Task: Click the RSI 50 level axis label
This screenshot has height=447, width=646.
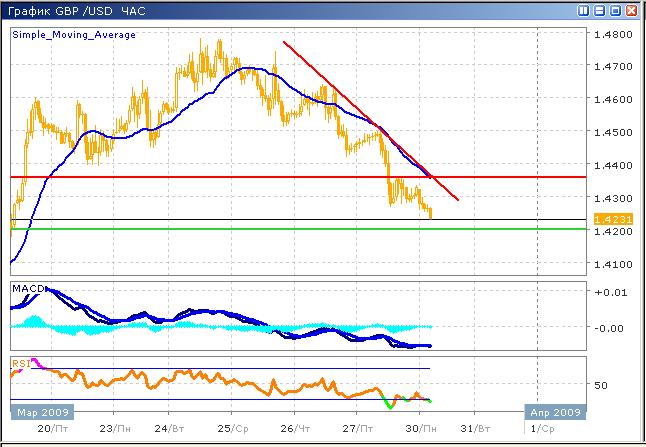Action: click(603, 385)
